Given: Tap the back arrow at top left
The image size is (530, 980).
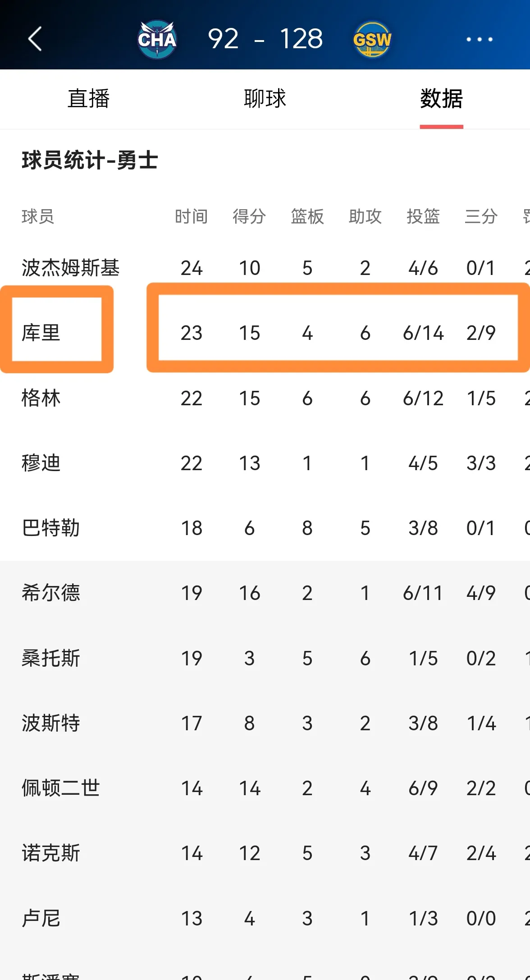Looking at the screenshot, I should [x=34, y=40].
